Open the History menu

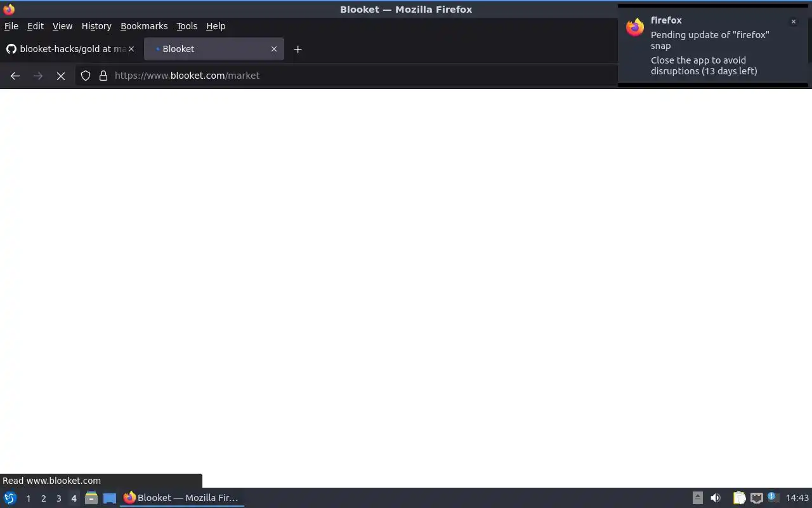(96, 26)
